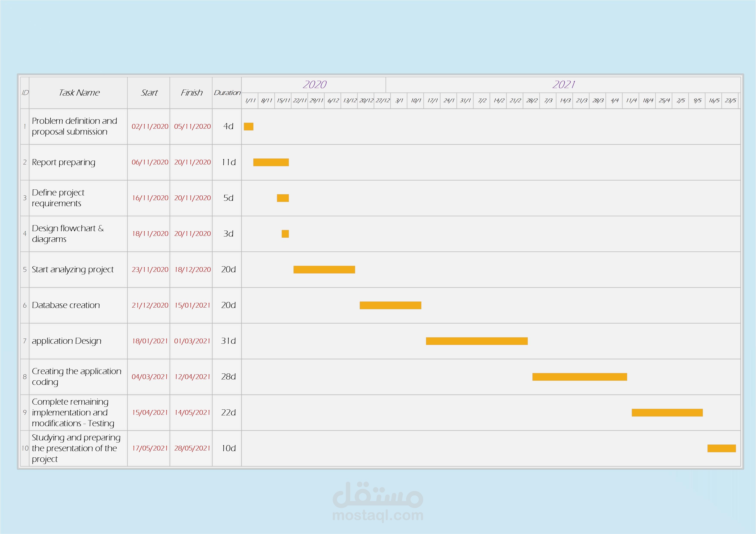Click the 23/5 week column header
The image size is (756, 534).
(730, 101)
